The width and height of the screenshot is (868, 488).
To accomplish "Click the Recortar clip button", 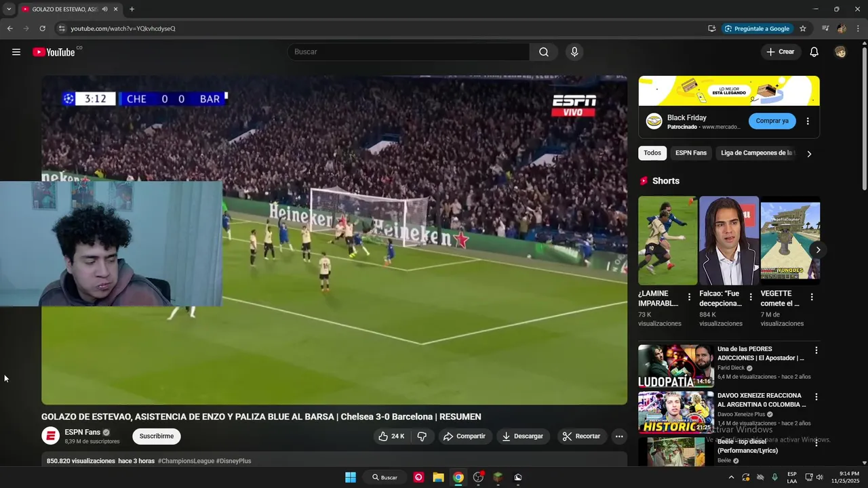I will (582, 436).
